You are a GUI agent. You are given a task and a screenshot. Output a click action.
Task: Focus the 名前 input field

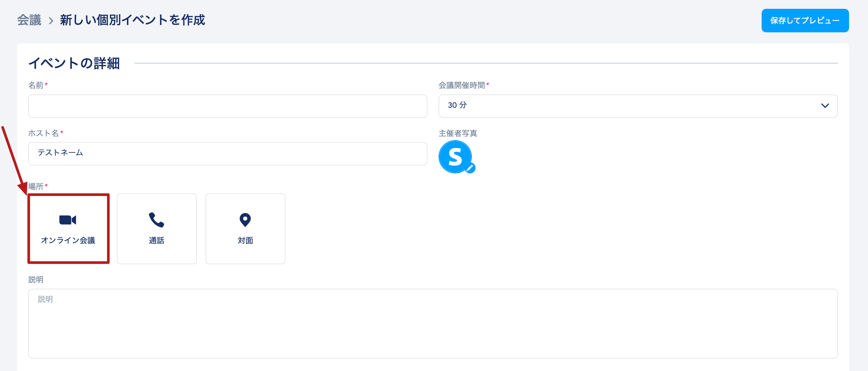[x=227, y=106]
